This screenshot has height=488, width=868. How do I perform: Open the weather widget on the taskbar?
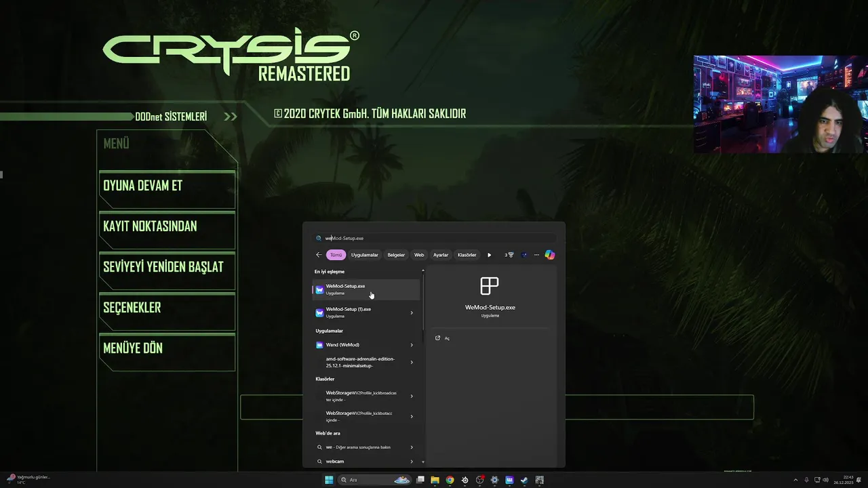tap(28, 479)
